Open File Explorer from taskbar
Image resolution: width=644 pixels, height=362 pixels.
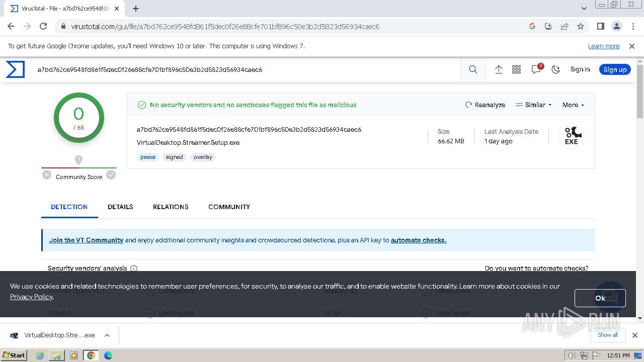click(57, 355)
